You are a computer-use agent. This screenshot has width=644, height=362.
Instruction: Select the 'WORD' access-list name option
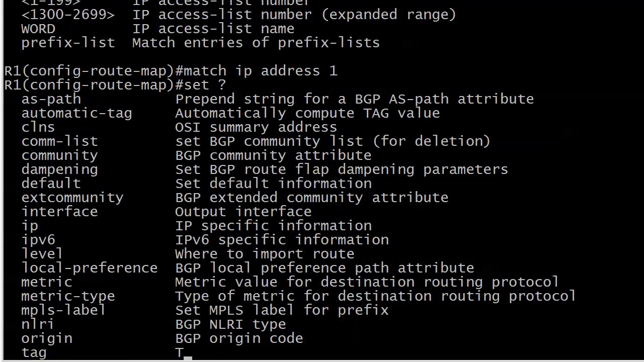tap(38, 29)
